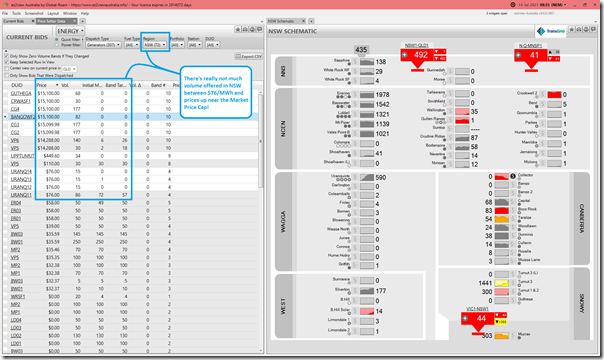
Task: Enable Center view on current price
Action: click(x=7, y=69)
